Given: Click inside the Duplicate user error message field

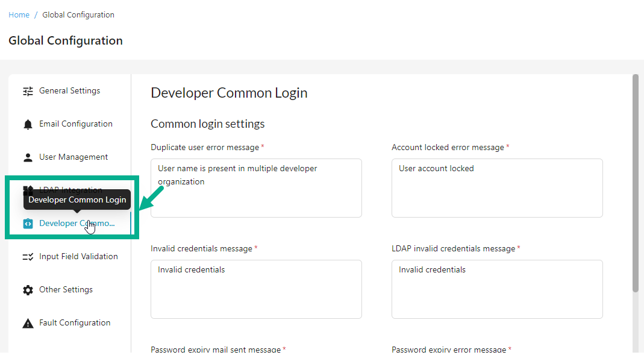Looking at the screenshot, I should [x=256, y=187].
